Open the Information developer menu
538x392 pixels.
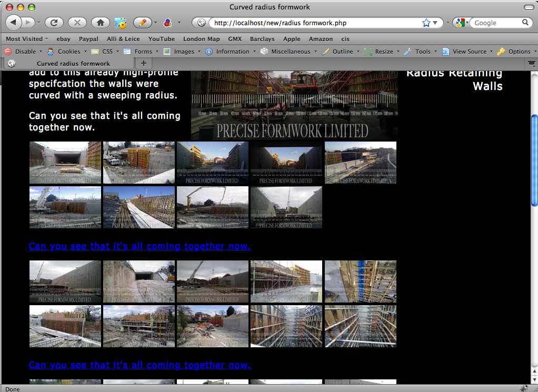(230, 52)
